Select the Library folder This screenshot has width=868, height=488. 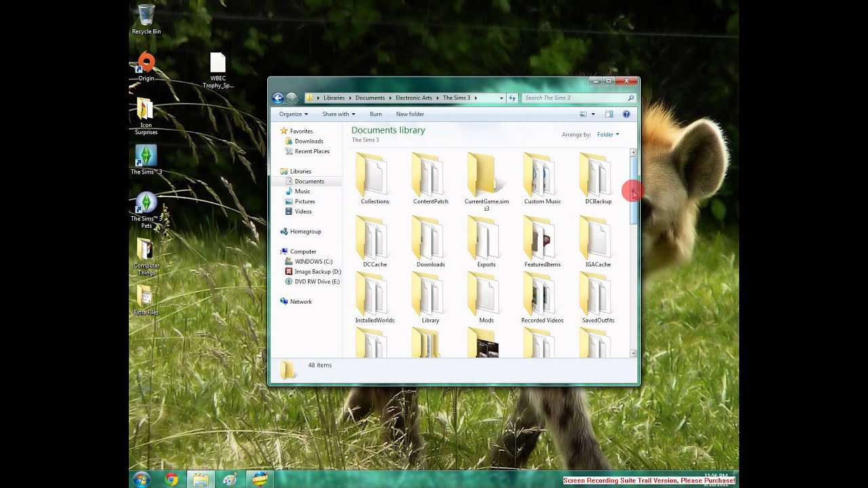tap(431, 297)
